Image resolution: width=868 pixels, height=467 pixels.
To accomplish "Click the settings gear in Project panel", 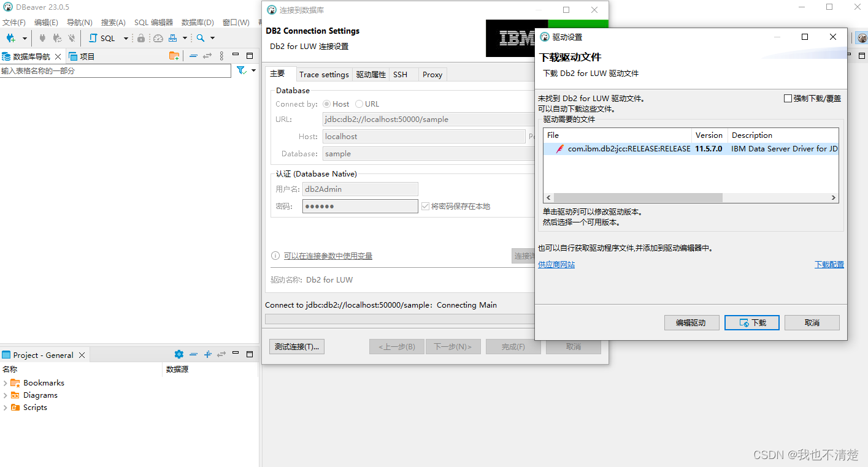I will pos(179,354).
